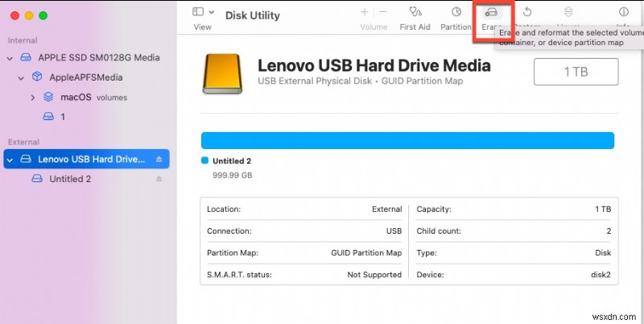Click the remove Volume minus button
The height and width of the screenshot is (324, 644).
click(x=383, y=12)
